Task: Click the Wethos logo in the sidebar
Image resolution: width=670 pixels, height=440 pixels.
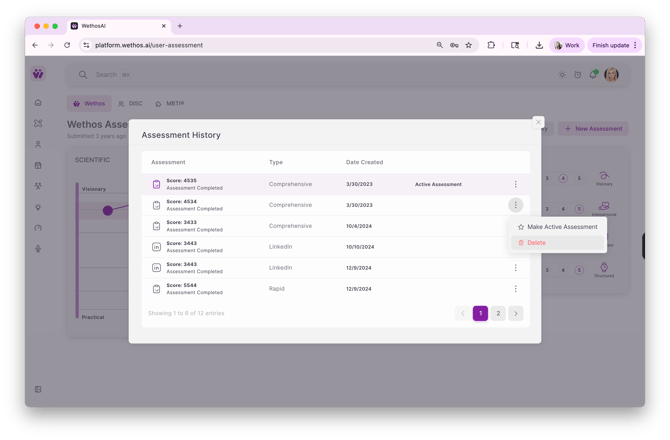Action: (38, 74)
